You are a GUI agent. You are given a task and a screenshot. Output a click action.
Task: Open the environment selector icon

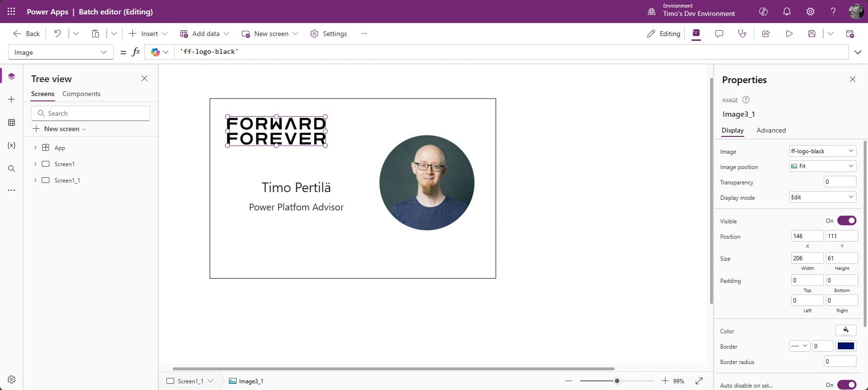point(652,12)
